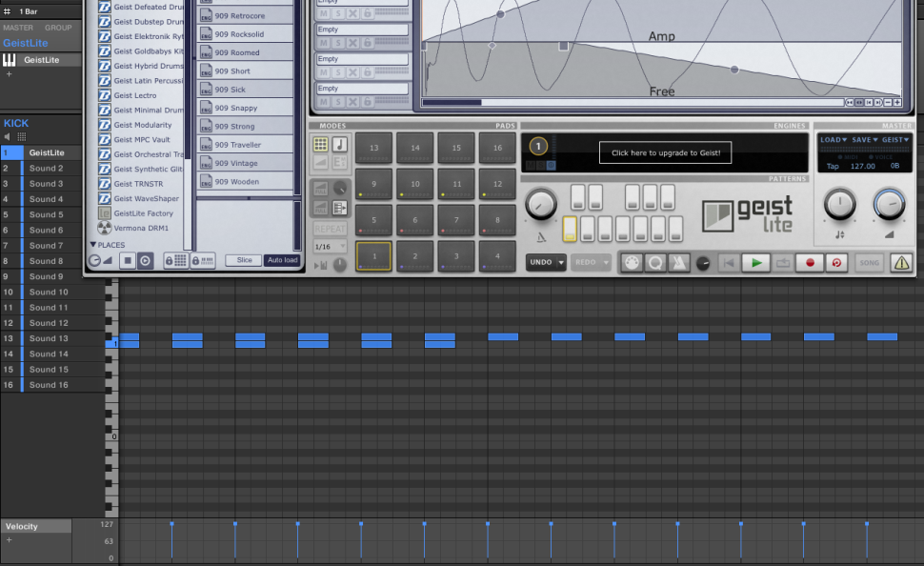The image size is (924, 566).
Task: Select the pad grid mode icon
Action: tap(321, 145)
